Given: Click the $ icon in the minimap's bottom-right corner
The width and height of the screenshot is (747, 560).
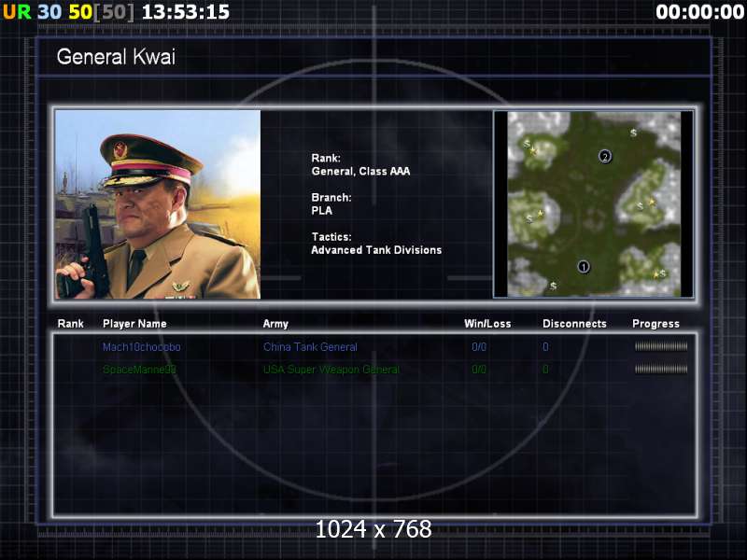Looking at the screenshot, I should pos(663,273).
